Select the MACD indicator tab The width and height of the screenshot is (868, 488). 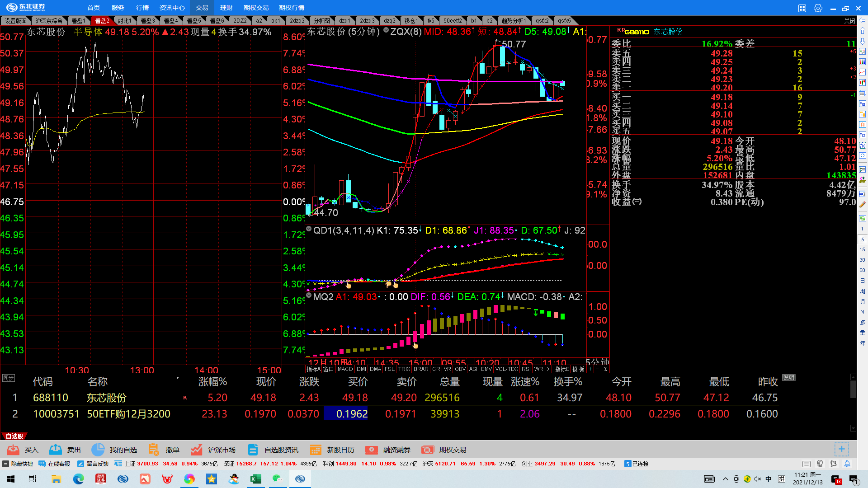[x=345, y=369]
